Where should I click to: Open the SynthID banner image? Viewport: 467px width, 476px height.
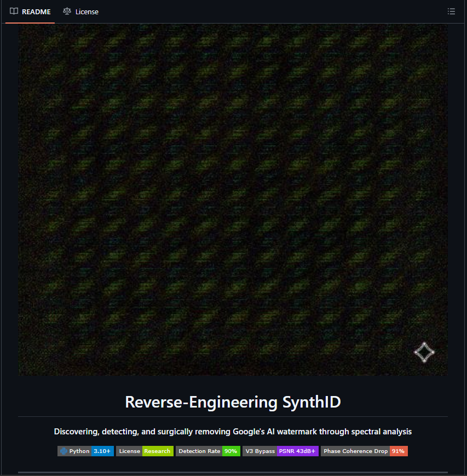(233, 200)
